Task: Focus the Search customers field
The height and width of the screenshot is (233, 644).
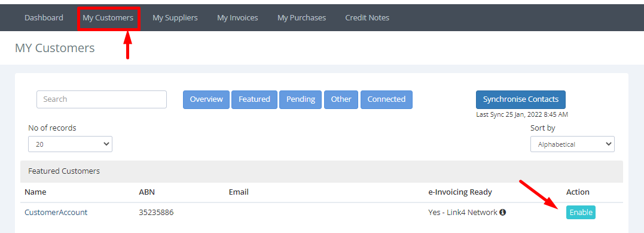Action: coord(102,99)
